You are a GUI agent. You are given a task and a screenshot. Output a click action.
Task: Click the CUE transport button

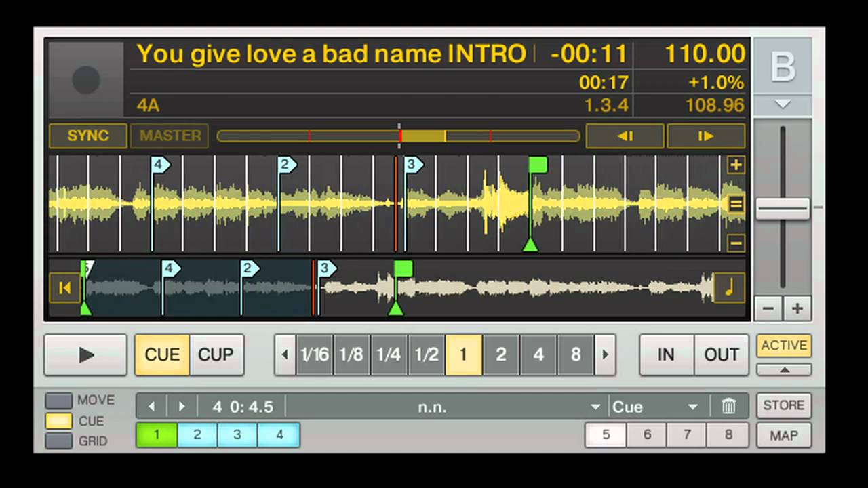[x=162, y=354]
